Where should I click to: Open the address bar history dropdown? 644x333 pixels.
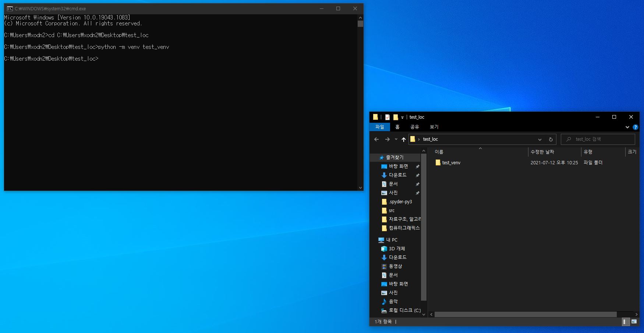(x=540, y=139)
